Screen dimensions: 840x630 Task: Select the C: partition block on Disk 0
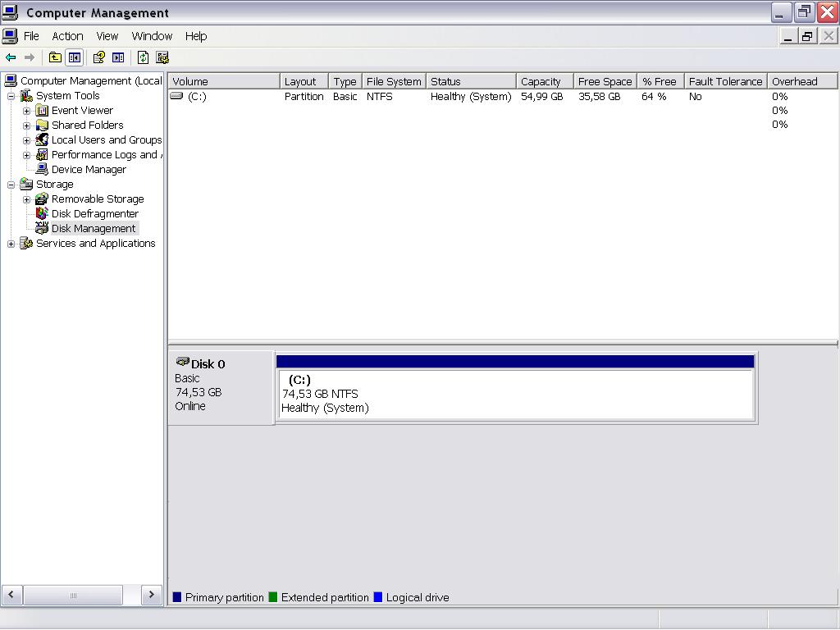pos(516,388)
